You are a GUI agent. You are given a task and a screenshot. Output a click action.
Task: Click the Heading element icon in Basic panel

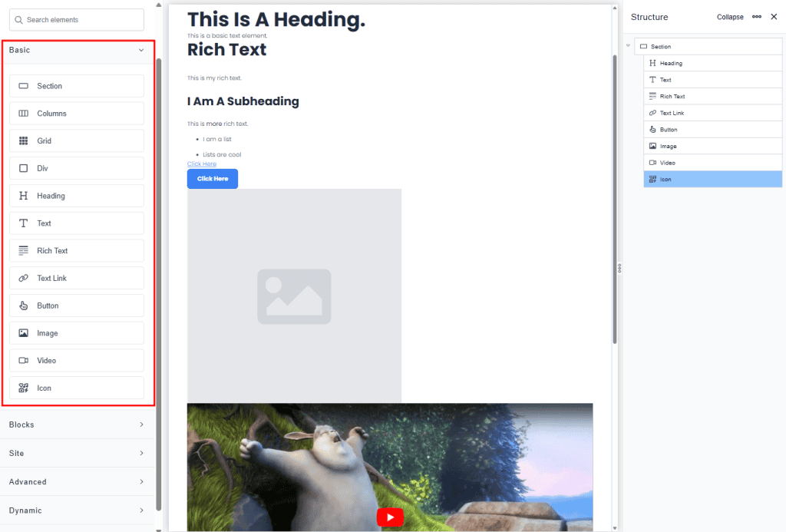pyautogui.click(x=24, y=196)
